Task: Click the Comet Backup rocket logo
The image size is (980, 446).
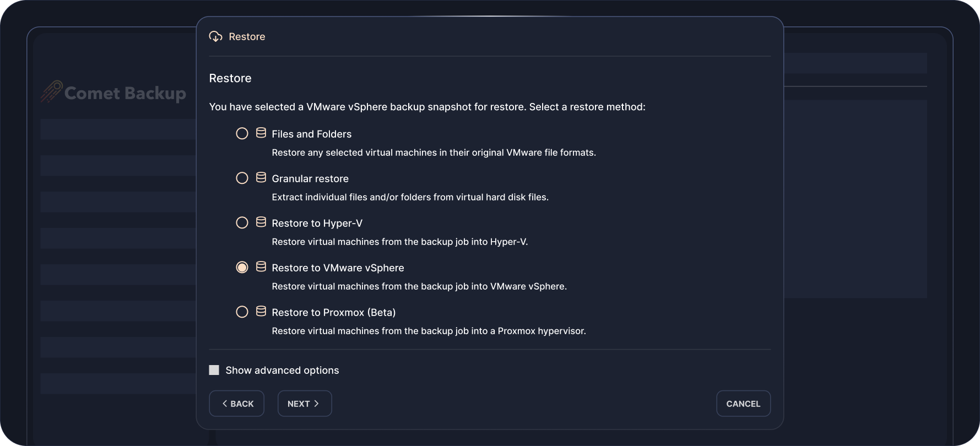Action: click(x=51, y=91)
